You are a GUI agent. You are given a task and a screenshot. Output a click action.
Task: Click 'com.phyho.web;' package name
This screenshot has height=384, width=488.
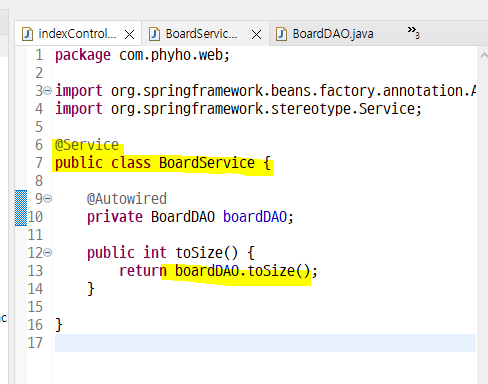174,55
